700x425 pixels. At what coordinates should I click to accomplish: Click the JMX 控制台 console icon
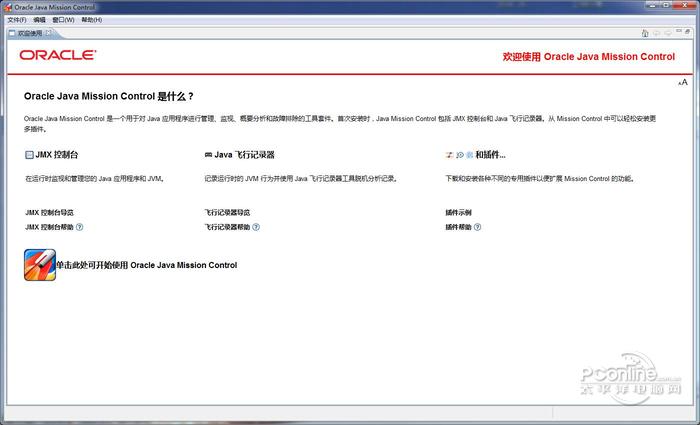tap(29, 155)
